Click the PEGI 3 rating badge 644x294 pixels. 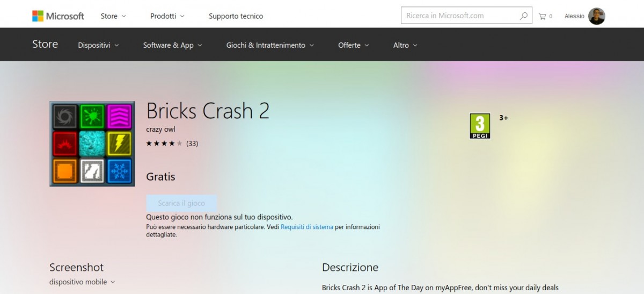tap(480, 126)
